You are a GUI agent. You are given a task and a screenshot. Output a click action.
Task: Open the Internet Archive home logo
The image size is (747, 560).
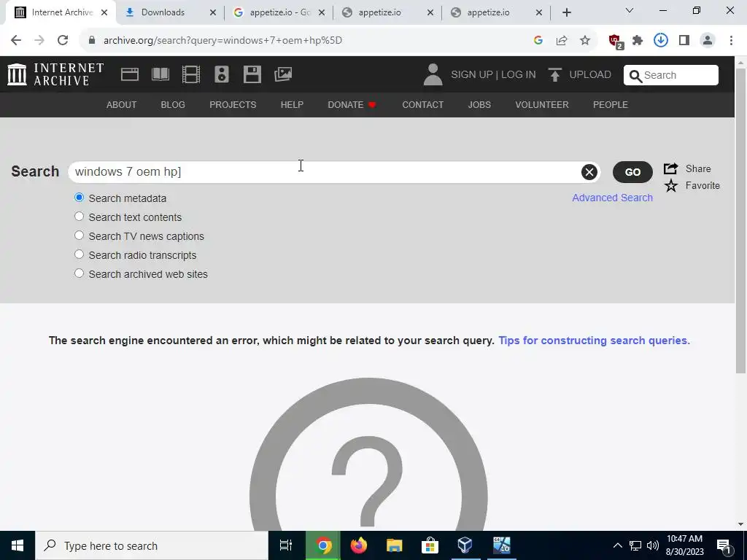(x=55, y=74)
